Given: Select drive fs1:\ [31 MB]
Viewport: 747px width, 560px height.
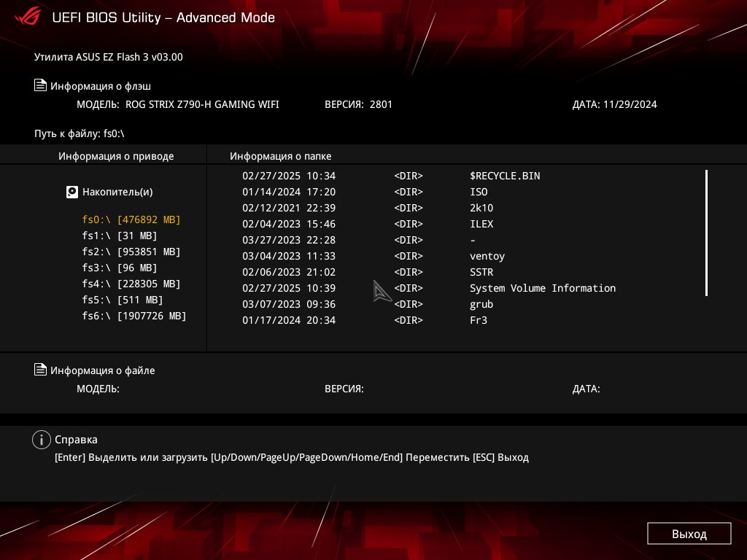Looking at the screenshot, I should (x=120, y=236).
